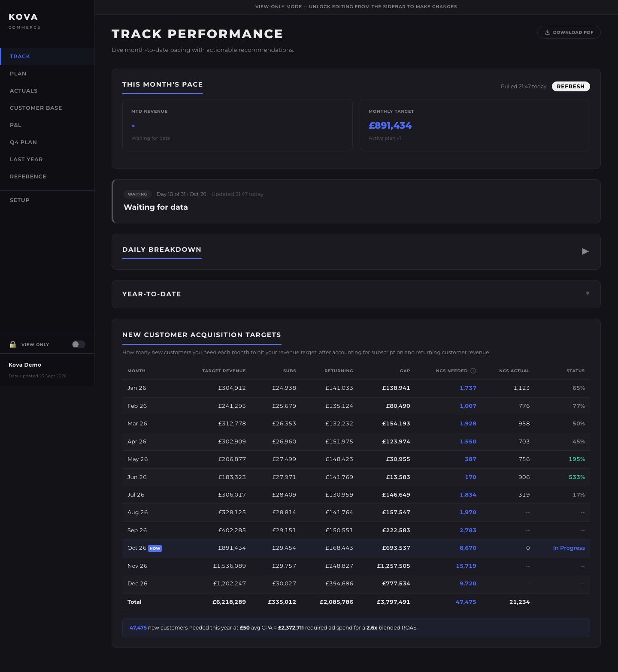Click Jul 26 NCS actual 319
Image resolution: width=618 pixels, height=672 pixels.
coord(524,495)
